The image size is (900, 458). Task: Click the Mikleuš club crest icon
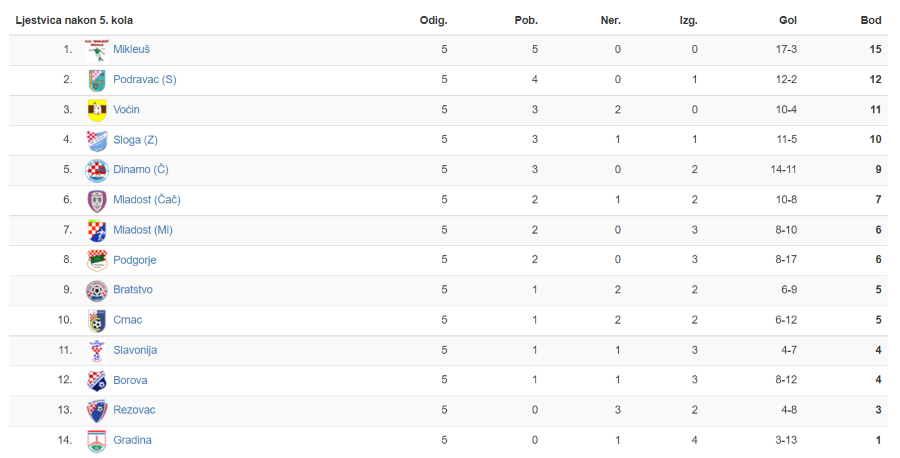point(96,51)
